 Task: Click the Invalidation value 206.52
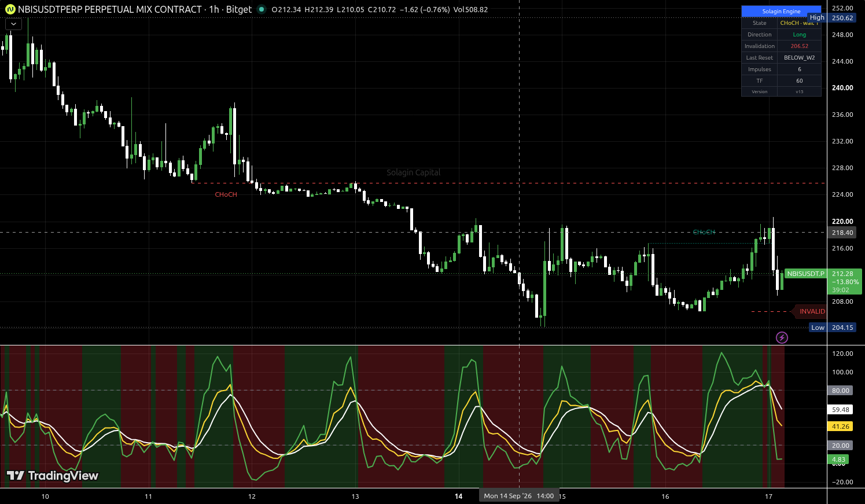pos(799,46)
